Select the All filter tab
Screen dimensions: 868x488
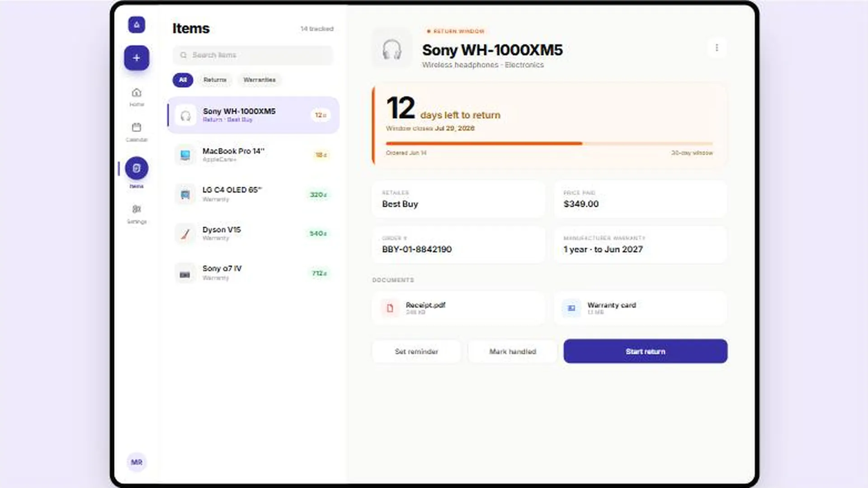click(x=183, y=80)
